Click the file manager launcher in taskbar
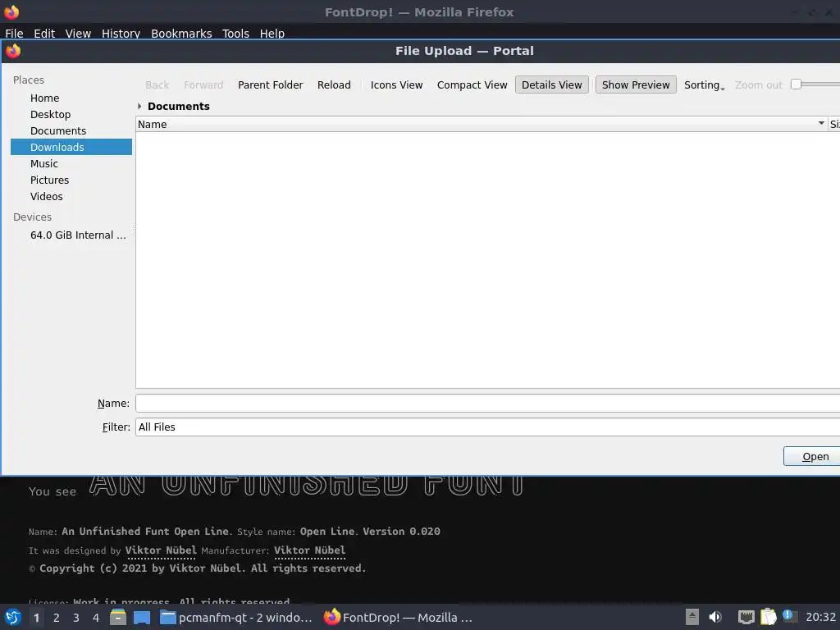The height and width of the screenshot is (630, 840). pos(118,617)
